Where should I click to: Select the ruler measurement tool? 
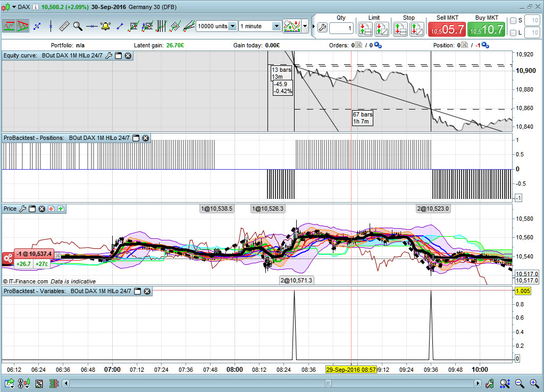[64, 26]
